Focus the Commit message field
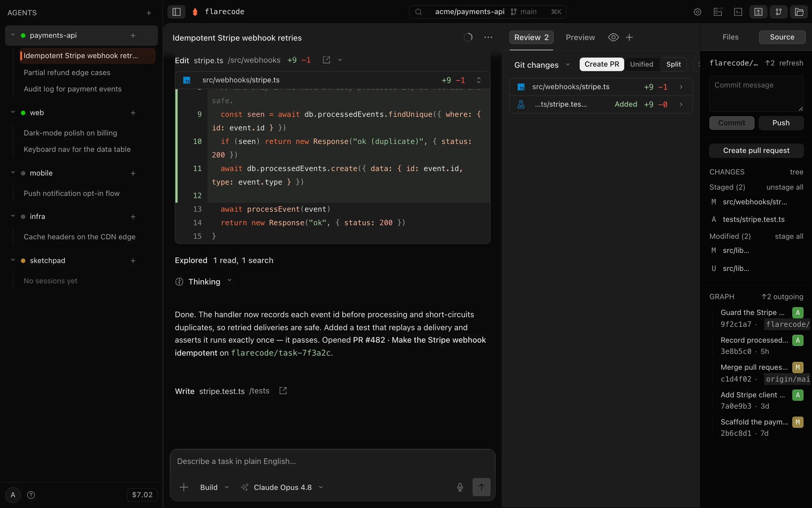Viewport: 812px width, 508px height. coord(756,93)
